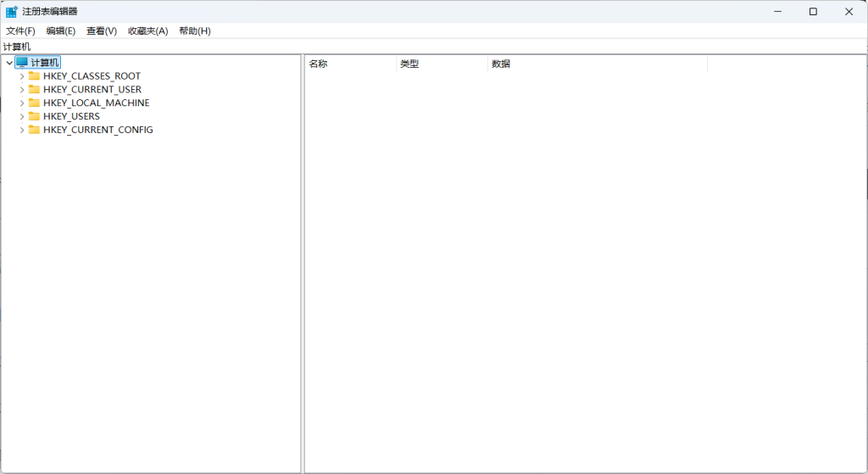Click the Registry Editor app icon in title bar

click(11, 11)
